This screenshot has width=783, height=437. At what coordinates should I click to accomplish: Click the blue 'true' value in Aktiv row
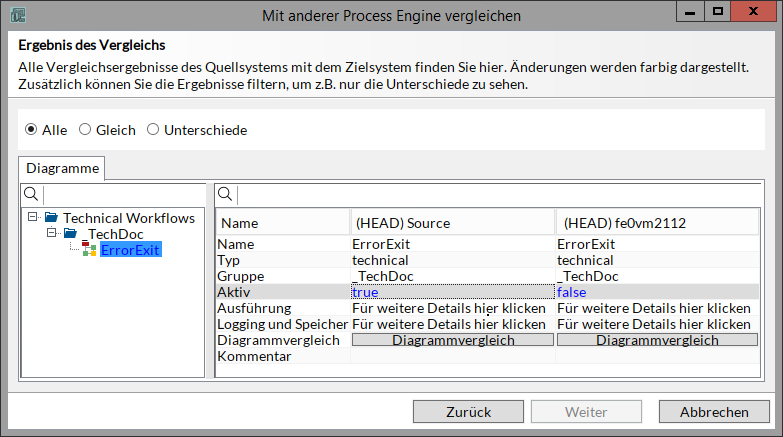pos(365,292)
